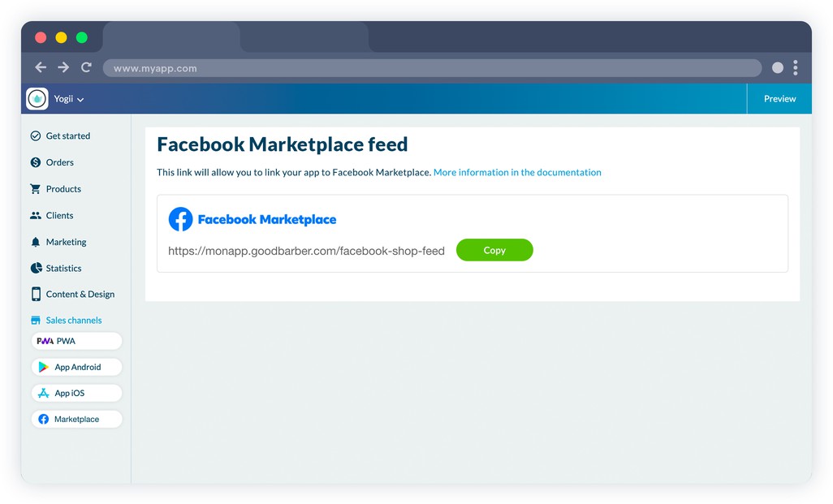
Task: Expand the Yogii app dropdown
Action: (80, 100)
